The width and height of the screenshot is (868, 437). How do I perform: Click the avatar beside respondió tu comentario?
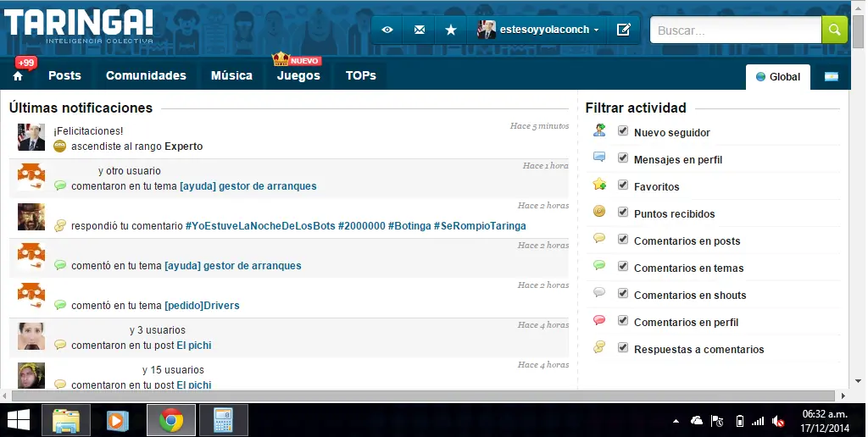(31, 217)
